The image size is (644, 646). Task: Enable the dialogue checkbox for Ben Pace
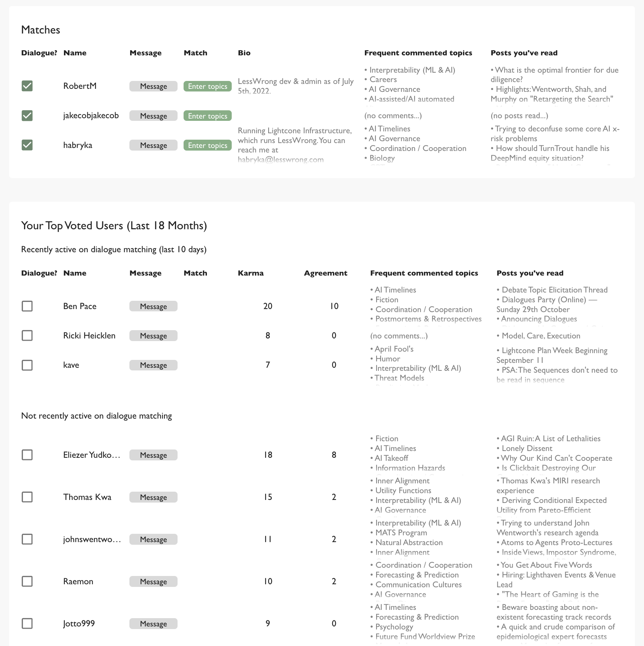pyautogui.click(x=27, y=306)
